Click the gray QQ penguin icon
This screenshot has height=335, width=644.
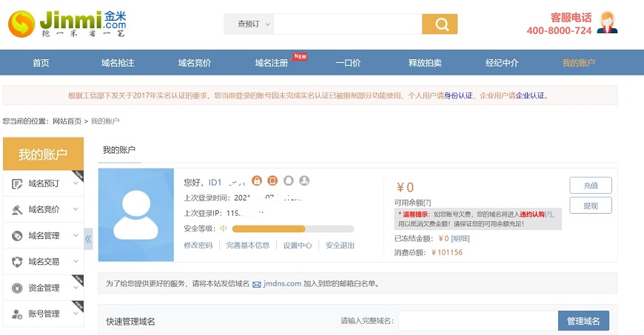point(289,180)
